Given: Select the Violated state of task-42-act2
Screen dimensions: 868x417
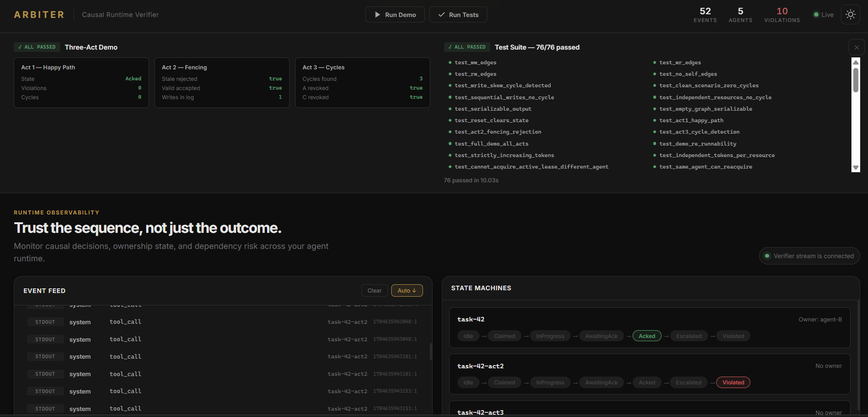Looking at the screenshot, I should (x=733, y=383).
